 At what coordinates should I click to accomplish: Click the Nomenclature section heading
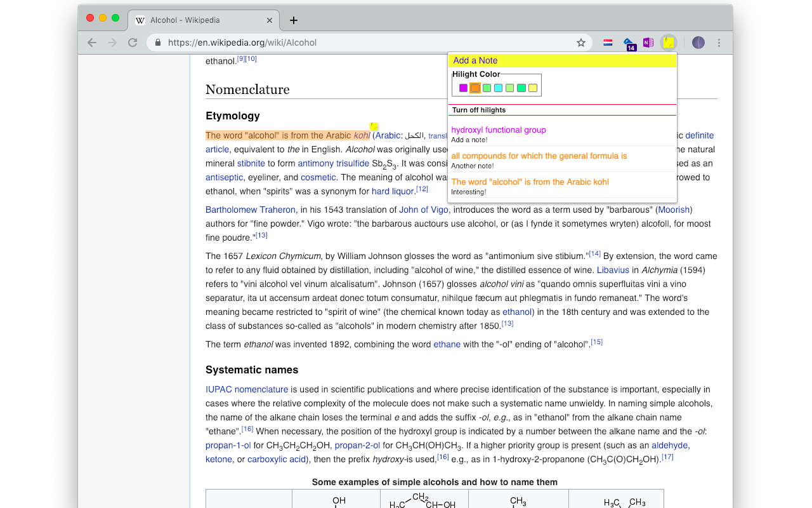[x=247, y=90]
